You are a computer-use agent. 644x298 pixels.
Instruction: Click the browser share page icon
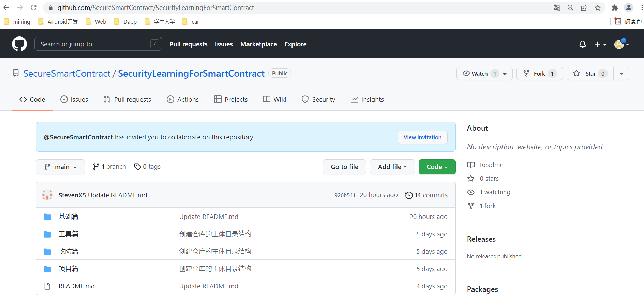point(584,8)
